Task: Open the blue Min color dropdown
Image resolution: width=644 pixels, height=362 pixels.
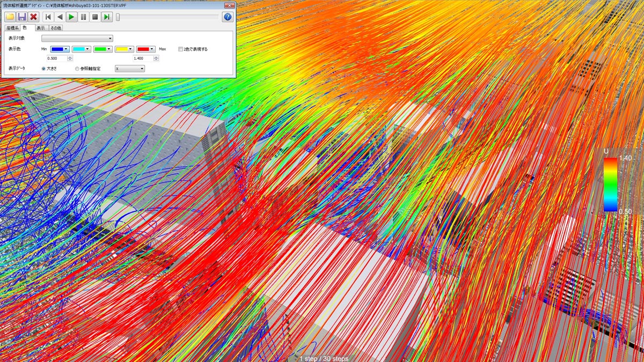Action: click(x=61, y=49)
